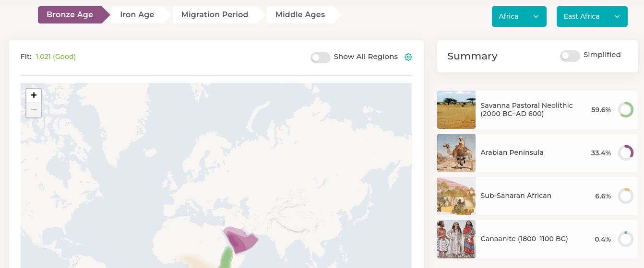
Task: Click the Summary heading
Action: point(472,56)
